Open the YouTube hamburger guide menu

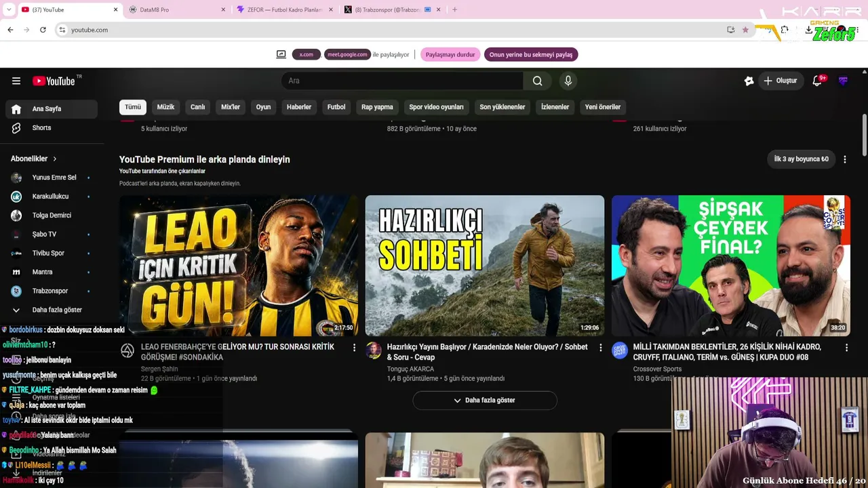16,81
